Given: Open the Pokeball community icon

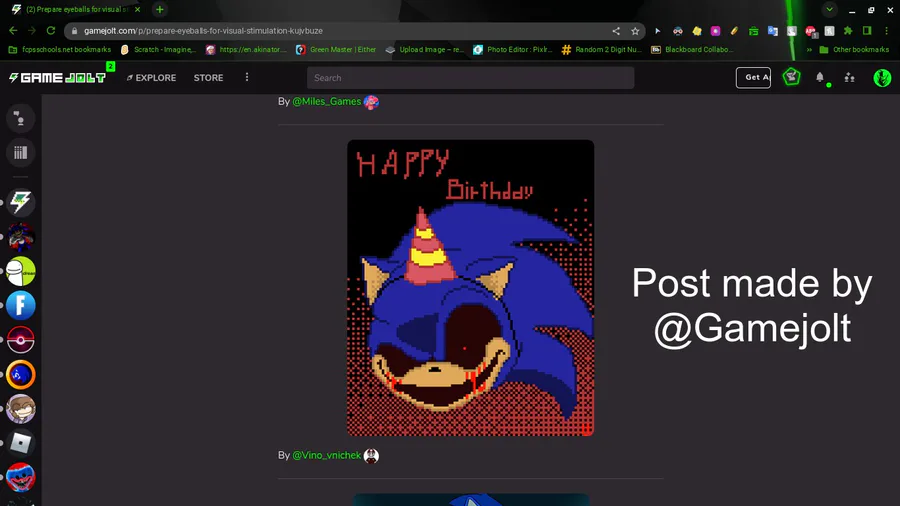Looking at the screenshot, I should [x=21, y=340].
